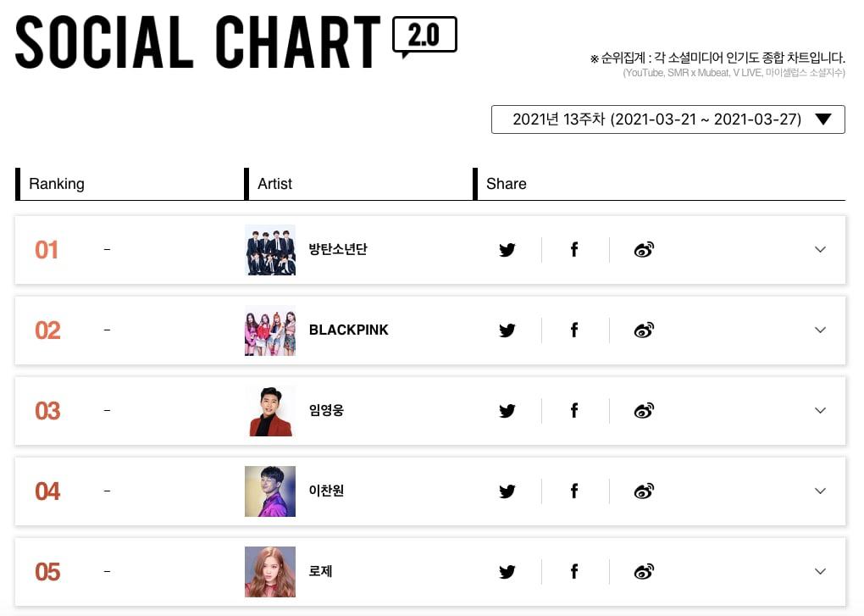The height and width of the screenshot is (616, 864).
Task: Share 로제 ranking on Twitter
Action: tap(507, 572)
